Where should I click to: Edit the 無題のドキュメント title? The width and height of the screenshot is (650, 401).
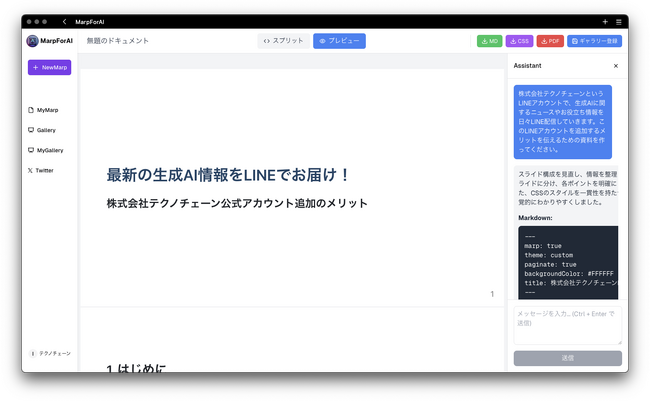click(x=117, y=41)
